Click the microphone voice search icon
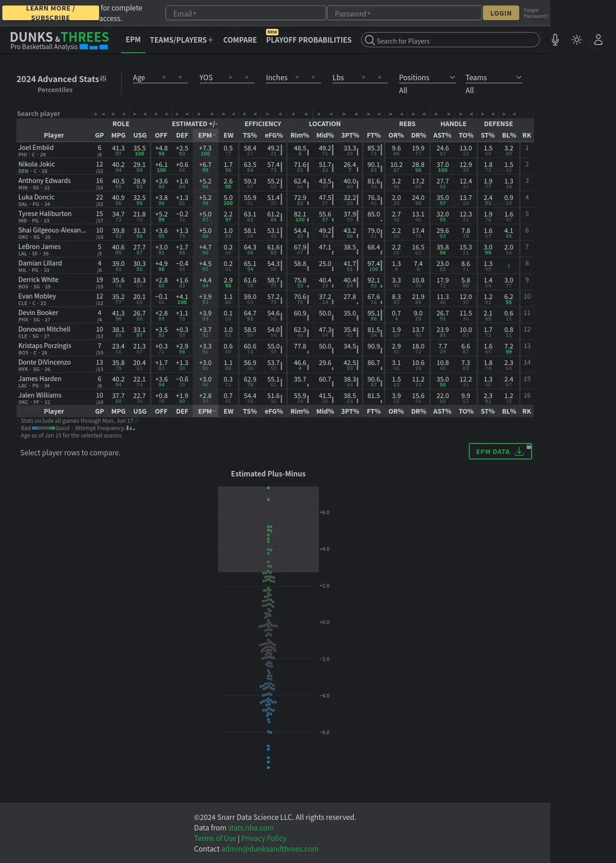 [555, 40]
